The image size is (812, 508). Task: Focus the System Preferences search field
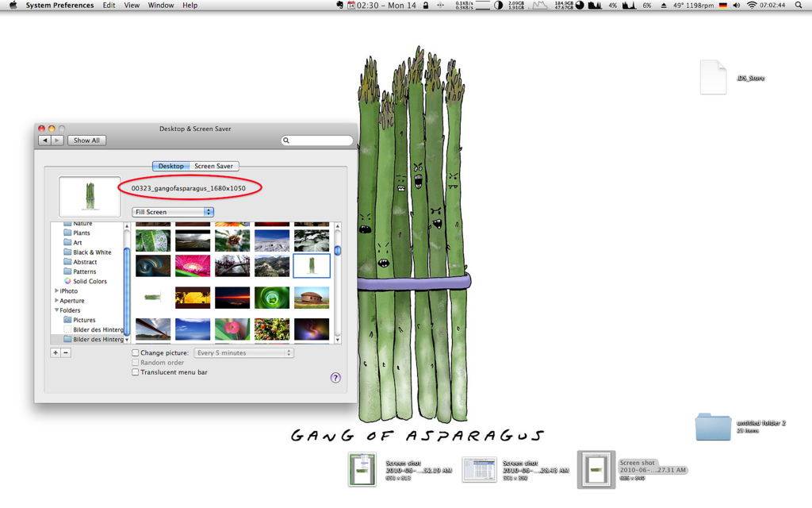pos(317,140)
